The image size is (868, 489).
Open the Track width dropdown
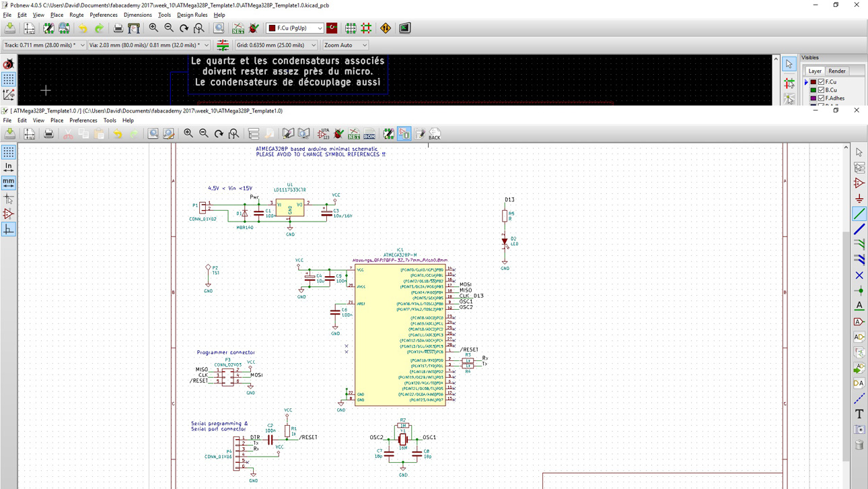[44, 45]
